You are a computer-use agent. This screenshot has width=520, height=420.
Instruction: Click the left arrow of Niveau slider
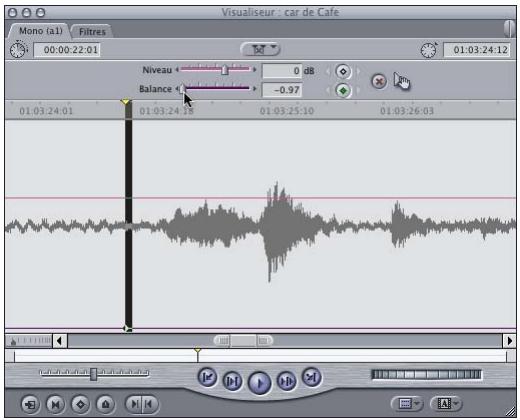[x=177, y=70]
